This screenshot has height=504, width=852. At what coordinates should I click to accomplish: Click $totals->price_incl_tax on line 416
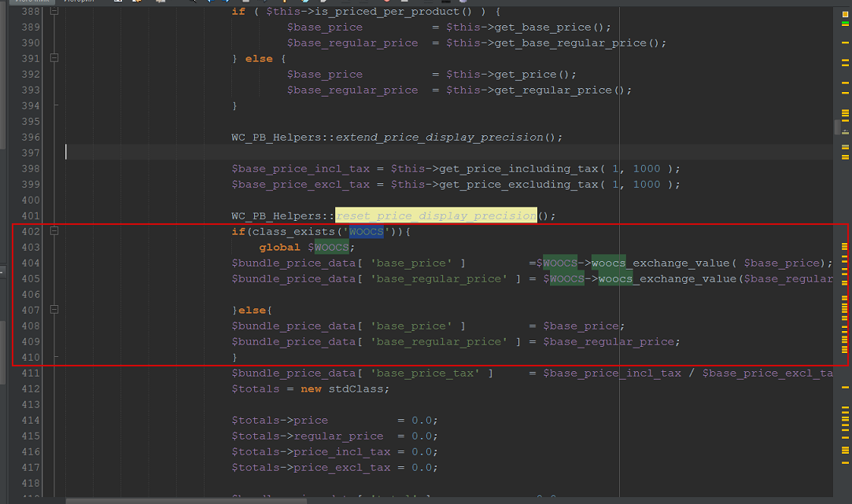pyautogui.click(x=311, y=452)
